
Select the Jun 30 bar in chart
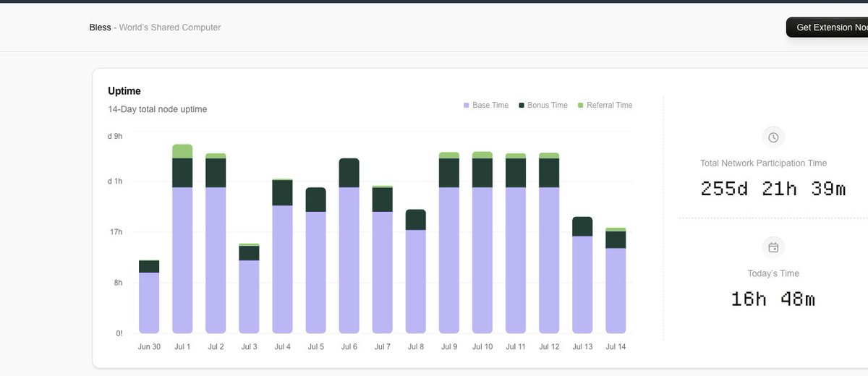pos(149,296)
